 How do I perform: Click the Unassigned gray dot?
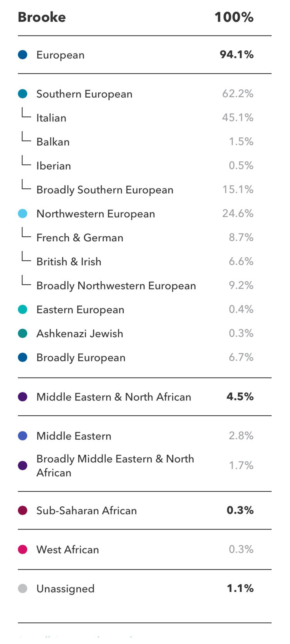tap(22, 588)
